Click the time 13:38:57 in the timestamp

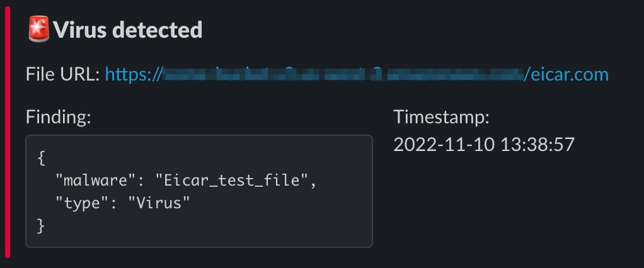coord(538,145)
